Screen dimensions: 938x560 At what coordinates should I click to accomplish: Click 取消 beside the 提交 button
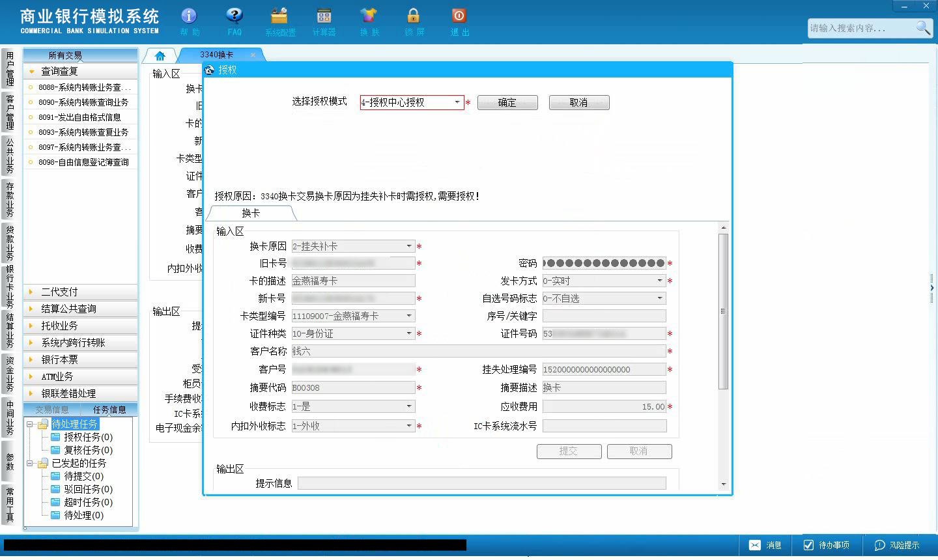tap(639, 451)
